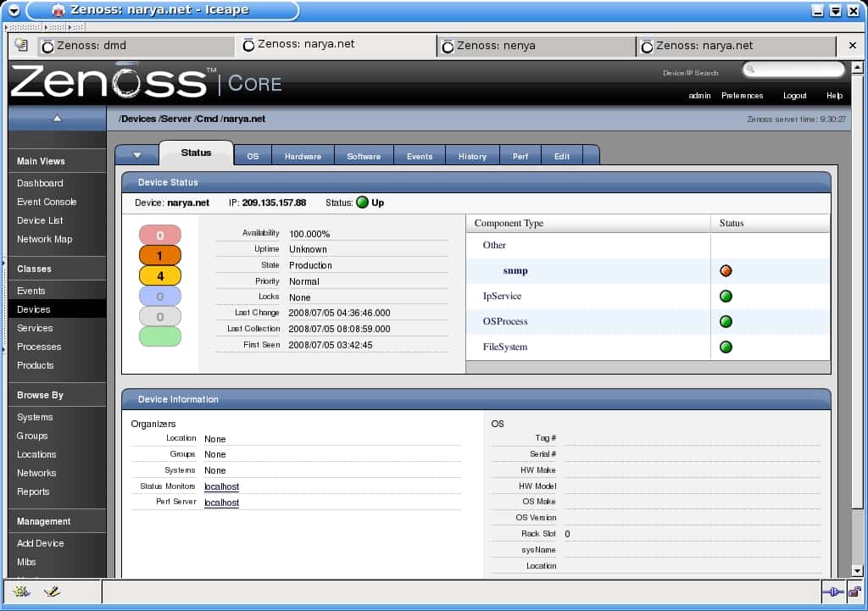Click the Navigator icon in status bar
The image size is (868, 611).
pos(21,592)
